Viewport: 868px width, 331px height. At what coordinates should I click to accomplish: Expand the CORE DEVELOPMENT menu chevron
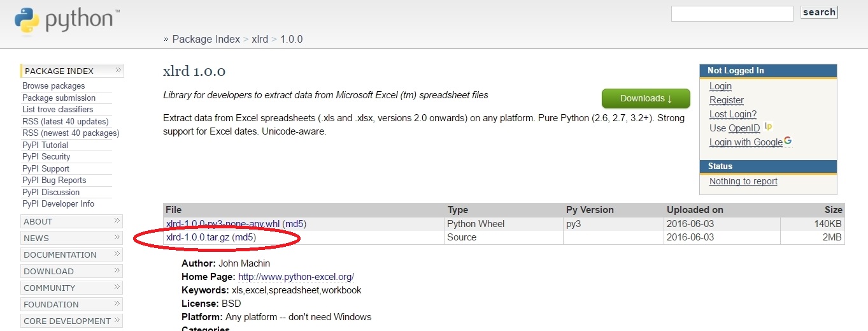(x=117, y=320)
